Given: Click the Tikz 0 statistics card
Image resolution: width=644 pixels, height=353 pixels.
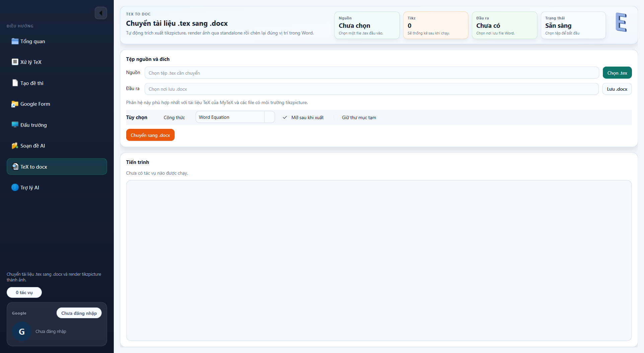Looking at the screenshot, I should [436, 25].
